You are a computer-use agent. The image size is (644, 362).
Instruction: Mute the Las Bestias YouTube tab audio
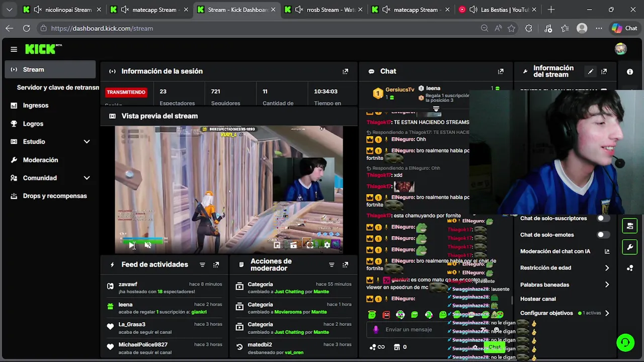[x=473, y=10]
